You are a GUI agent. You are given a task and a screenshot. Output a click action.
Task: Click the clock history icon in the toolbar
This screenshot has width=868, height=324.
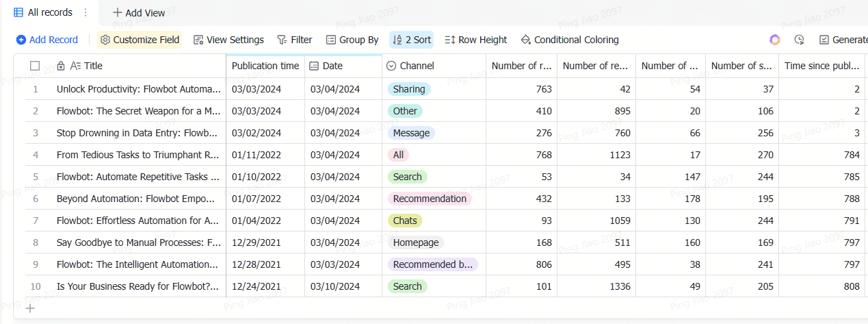[799, 40]
